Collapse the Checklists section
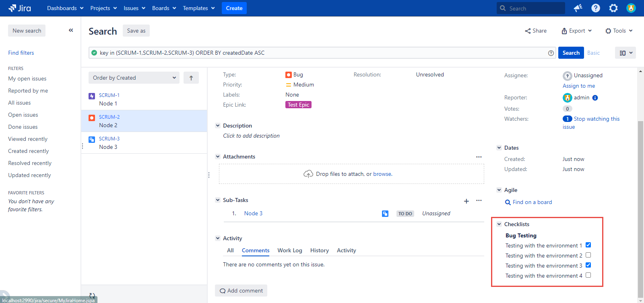The image size is (644, 303). [499, 224]
